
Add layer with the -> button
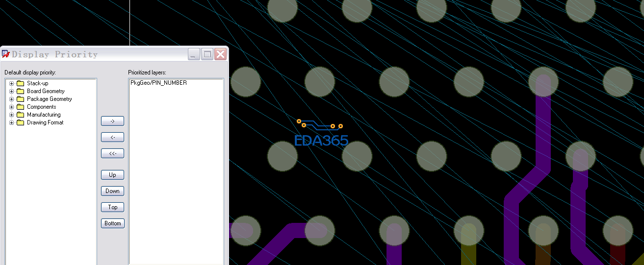coord(112,121)
